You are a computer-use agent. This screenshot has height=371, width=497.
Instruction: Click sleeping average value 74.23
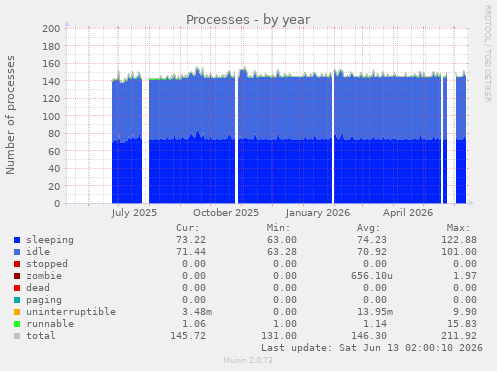pos(372,240)
